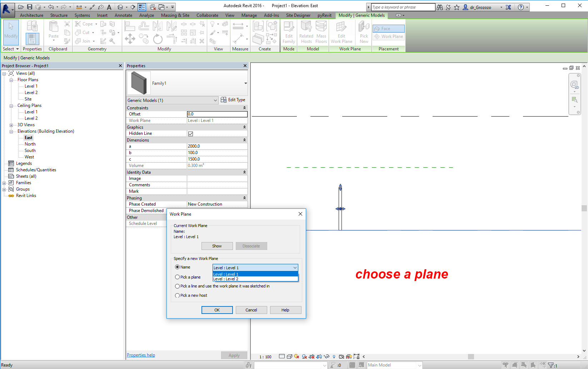Open Pick New work plane tool
The height and width of the screenshot is (369, 588).
363,32
